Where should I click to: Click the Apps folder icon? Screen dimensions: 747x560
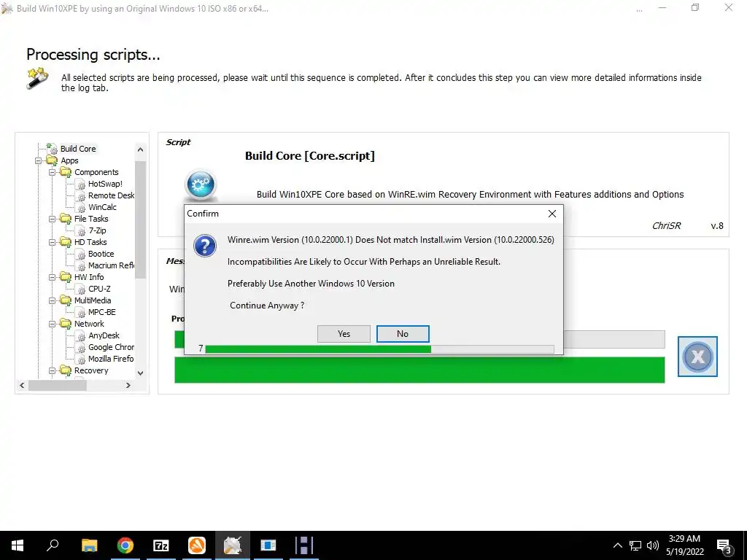tap(52, 160)
